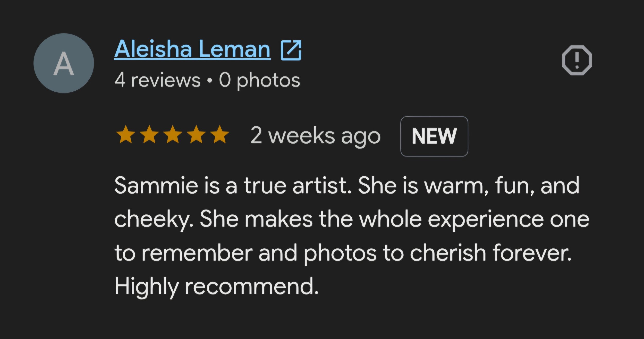
Task: Open the external link icon beside the name
Action: [291, 50]
